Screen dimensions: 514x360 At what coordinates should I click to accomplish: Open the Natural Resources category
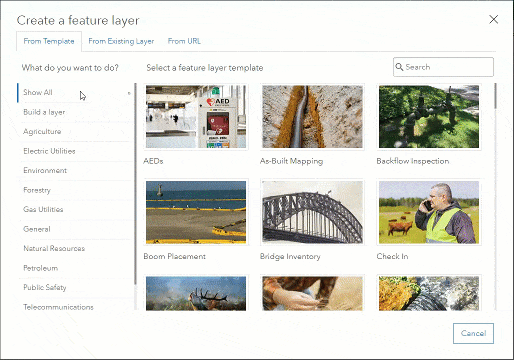pyautogui.click(x=75, y=248)
